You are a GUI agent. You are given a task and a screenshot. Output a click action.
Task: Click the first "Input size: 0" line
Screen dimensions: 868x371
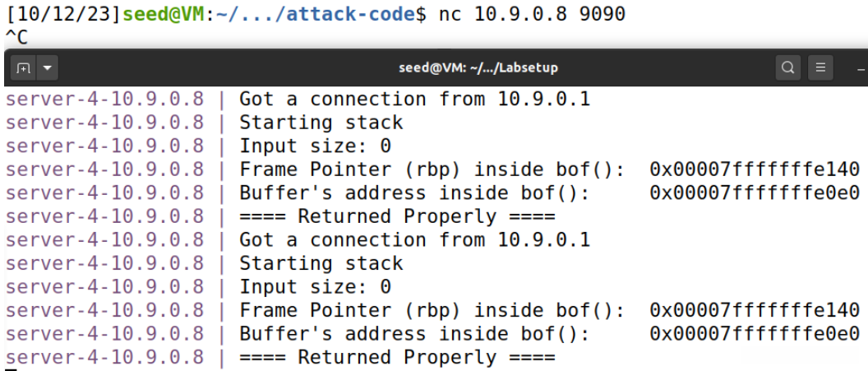(x=315, y=146)
